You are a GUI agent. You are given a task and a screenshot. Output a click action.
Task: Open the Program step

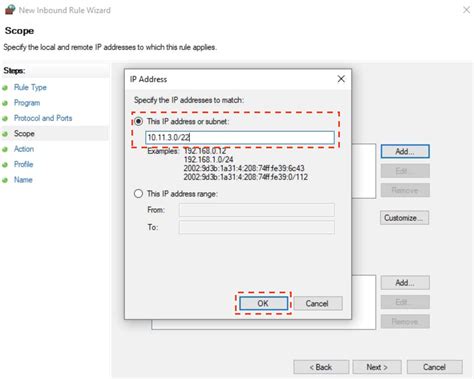tap(27, 103)
